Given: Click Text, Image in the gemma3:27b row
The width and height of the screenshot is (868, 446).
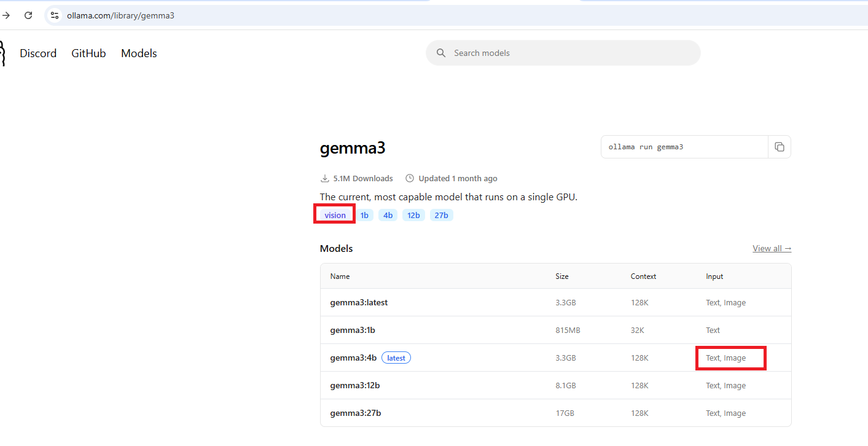Looking at the screenshot, I should [x=725, y=413].
